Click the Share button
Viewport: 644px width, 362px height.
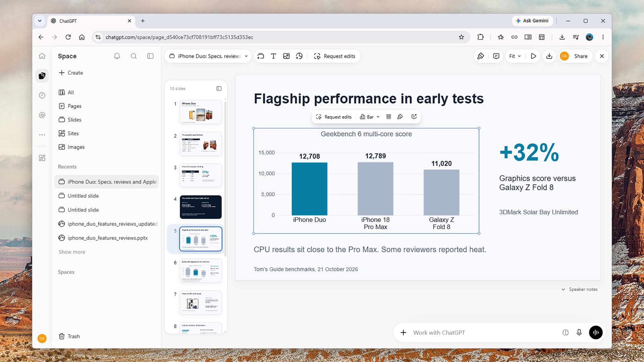581,56
